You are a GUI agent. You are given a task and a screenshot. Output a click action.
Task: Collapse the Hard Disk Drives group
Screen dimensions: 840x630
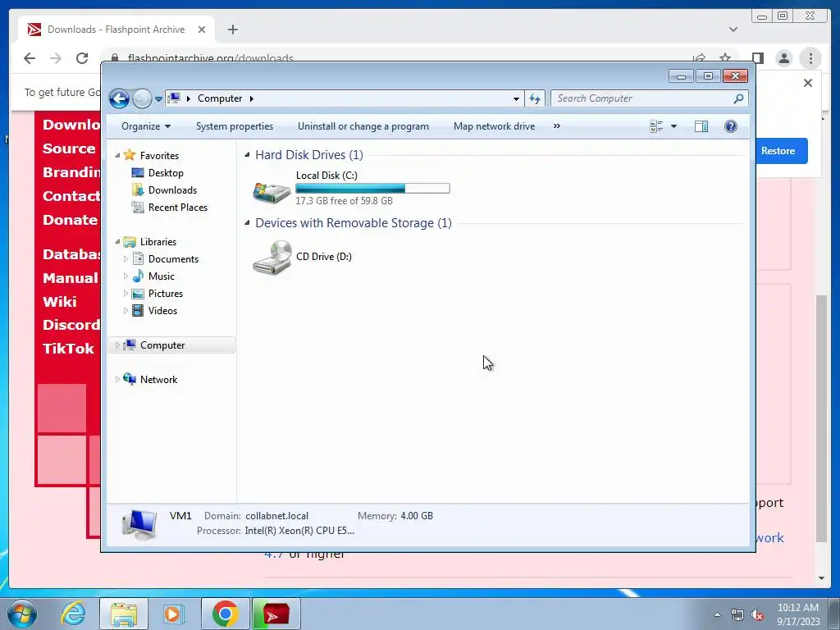pyautogui.click(x=247, y=155)
